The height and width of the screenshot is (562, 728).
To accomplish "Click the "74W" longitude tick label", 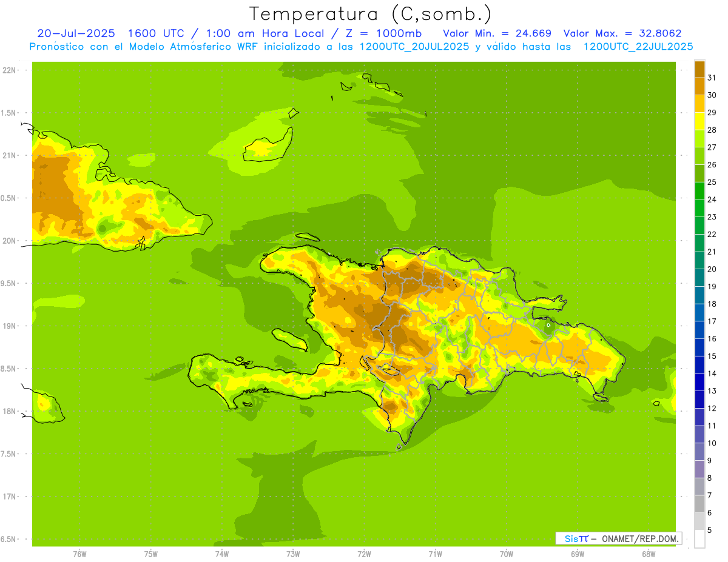I will (222, 554).
